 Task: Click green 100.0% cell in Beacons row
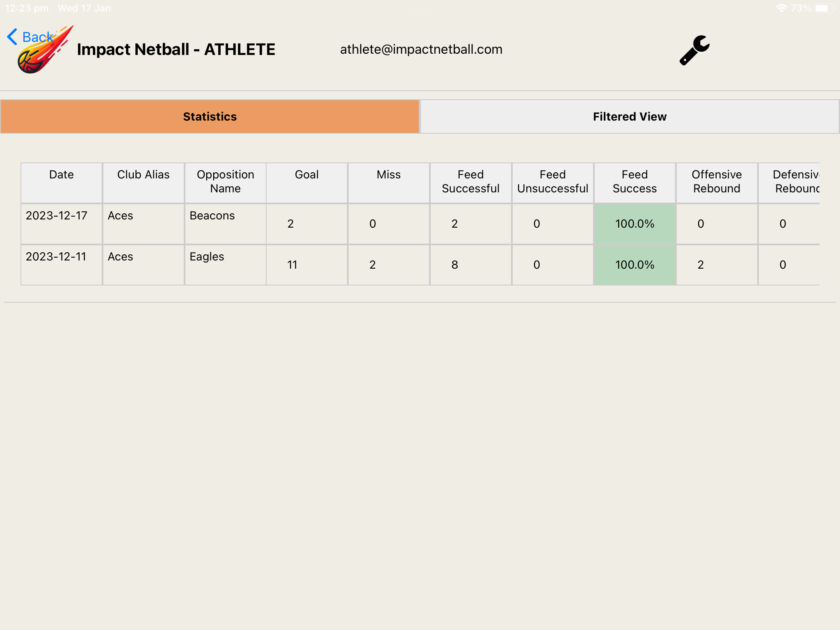point(635,224)
